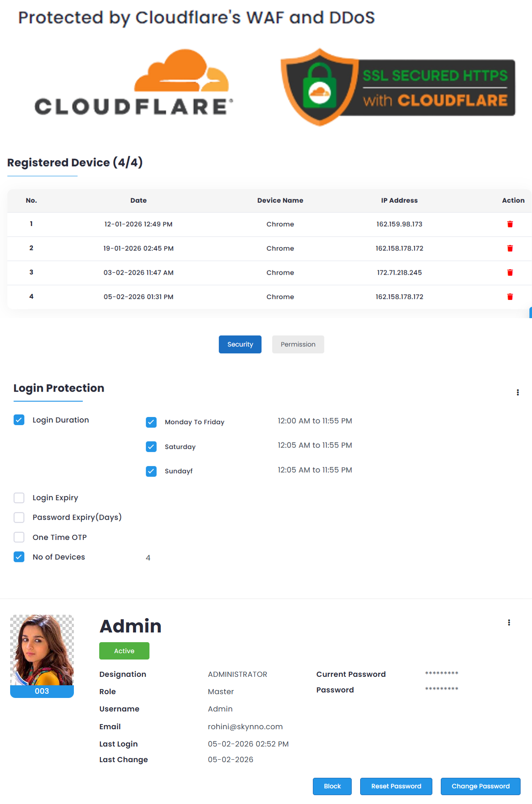
Task: Delete registered device row 4
Action: pos(510,297)
